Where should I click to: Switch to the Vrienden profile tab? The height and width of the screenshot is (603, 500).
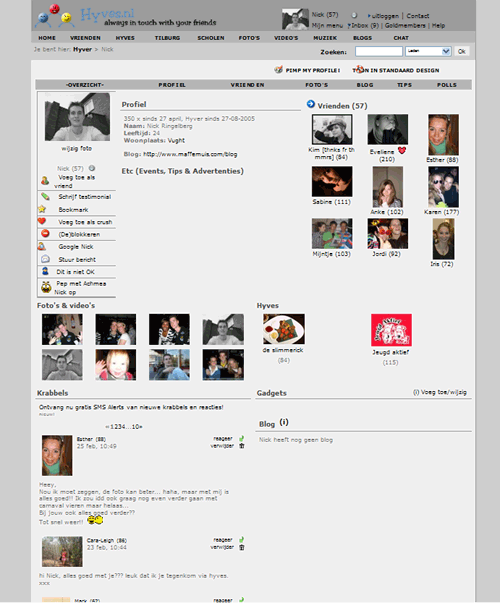pos(247,85)
